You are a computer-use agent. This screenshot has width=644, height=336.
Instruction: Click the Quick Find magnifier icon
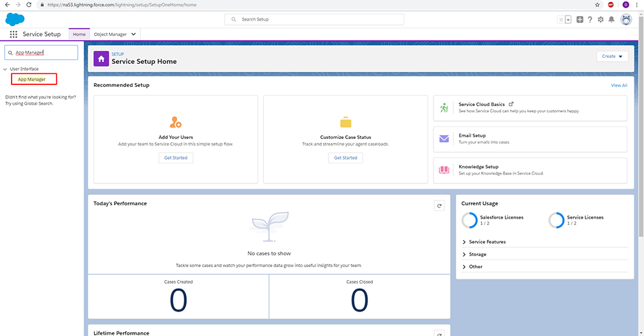coord(10,53)
